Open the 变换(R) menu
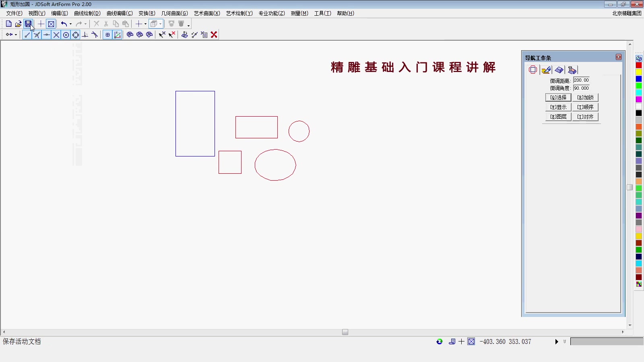 (x=147, y=13)
